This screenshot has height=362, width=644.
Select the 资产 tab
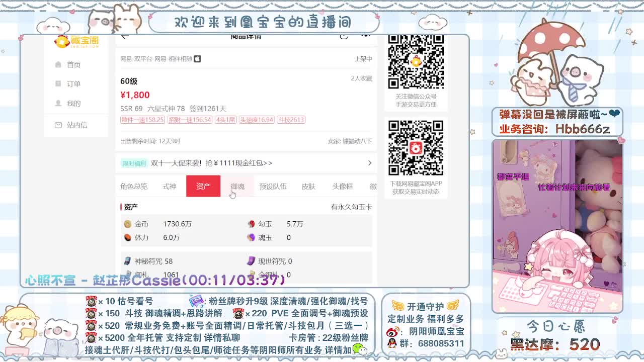[203, 186]
